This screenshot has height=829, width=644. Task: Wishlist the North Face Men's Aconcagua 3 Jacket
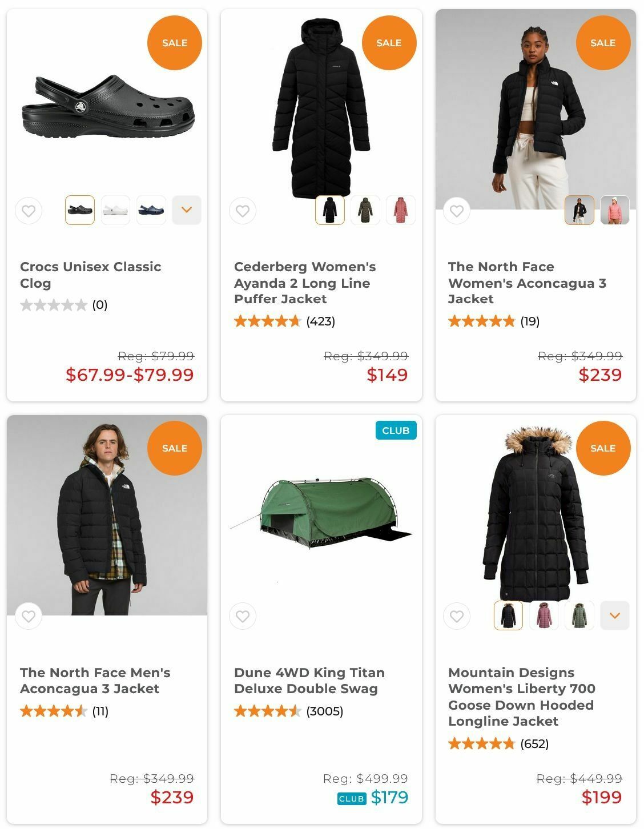[x=29, y=616]
